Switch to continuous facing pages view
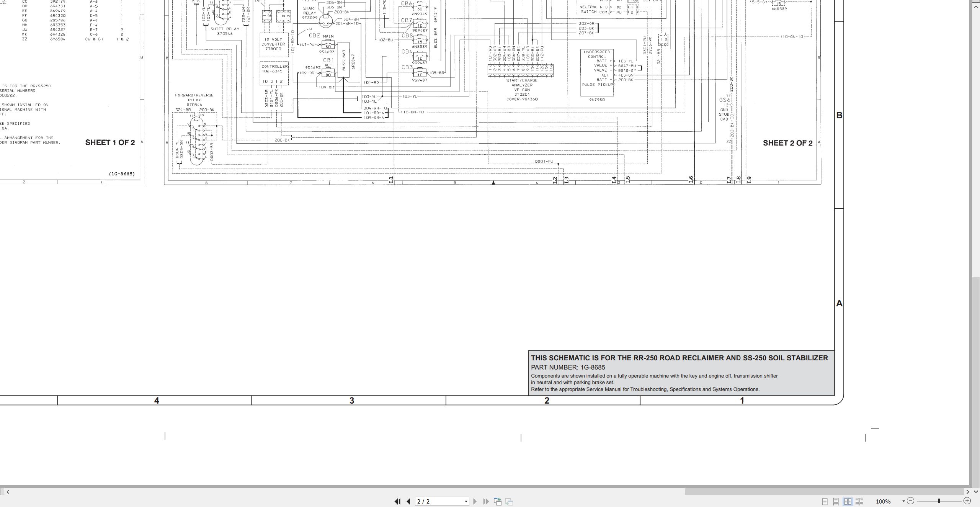Screen dimensions: 980x507 [859, 501]
